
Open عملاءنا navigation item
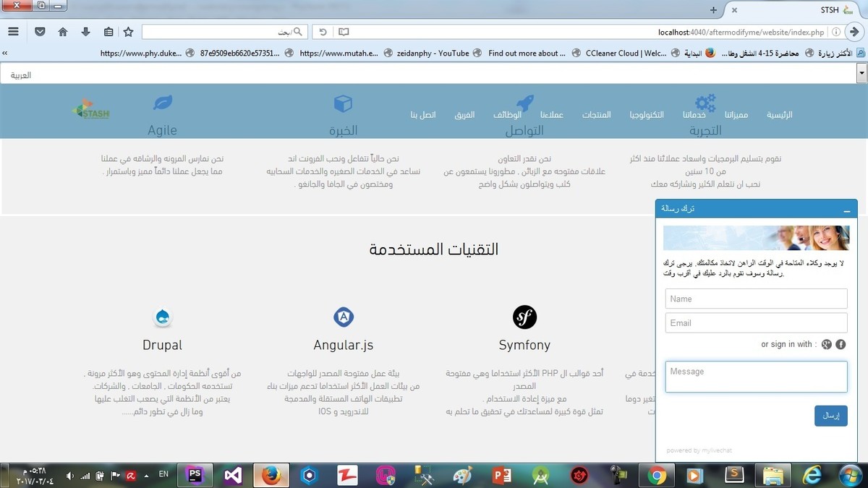coord(551,115)
